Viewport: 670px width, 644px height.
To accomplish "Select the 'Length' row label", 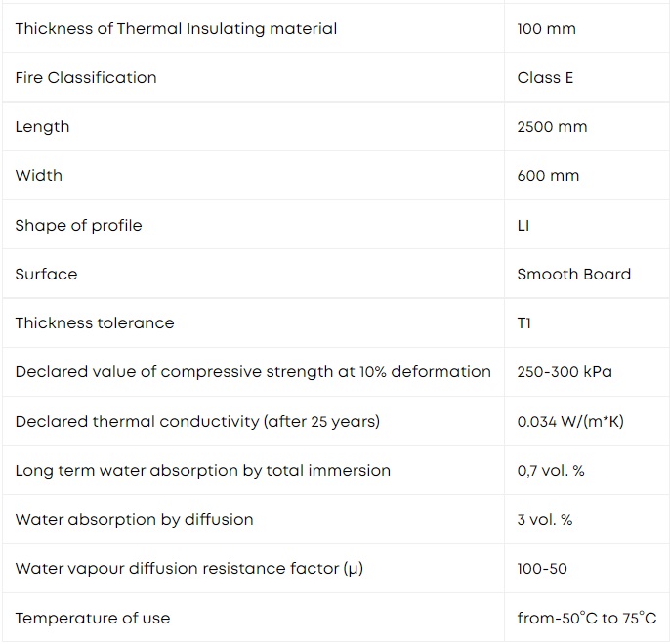I will click(42, 127).
